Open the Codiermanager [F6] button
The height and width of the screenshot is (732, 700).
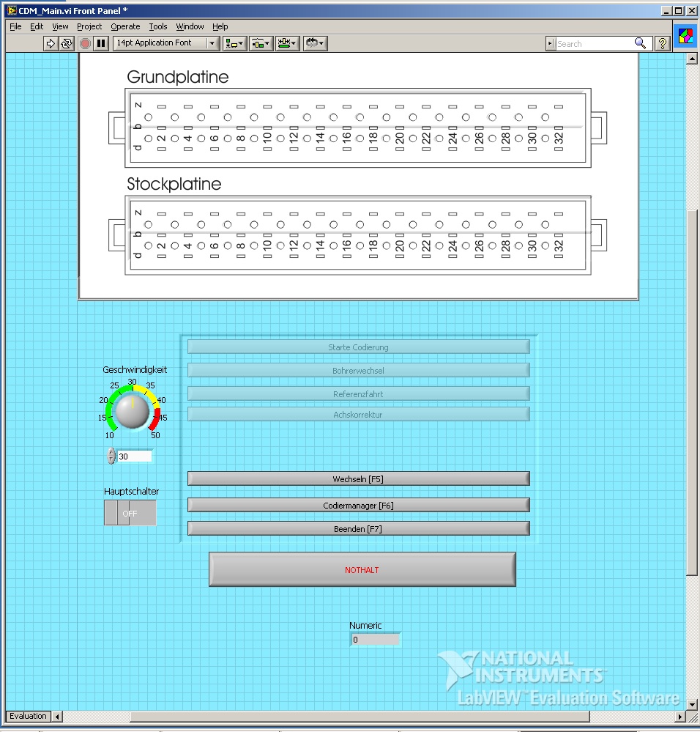pyautogui.click(x=358, y=505)
